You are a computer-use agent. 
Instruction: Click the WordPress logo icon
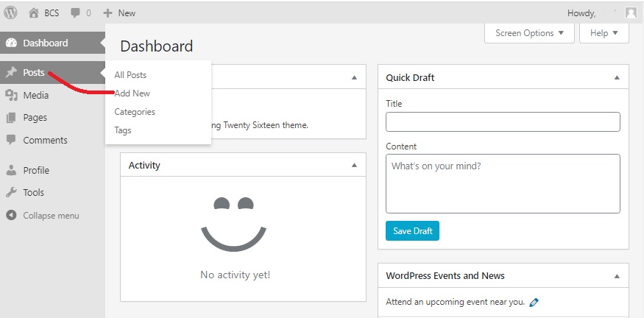click(12, 13)
